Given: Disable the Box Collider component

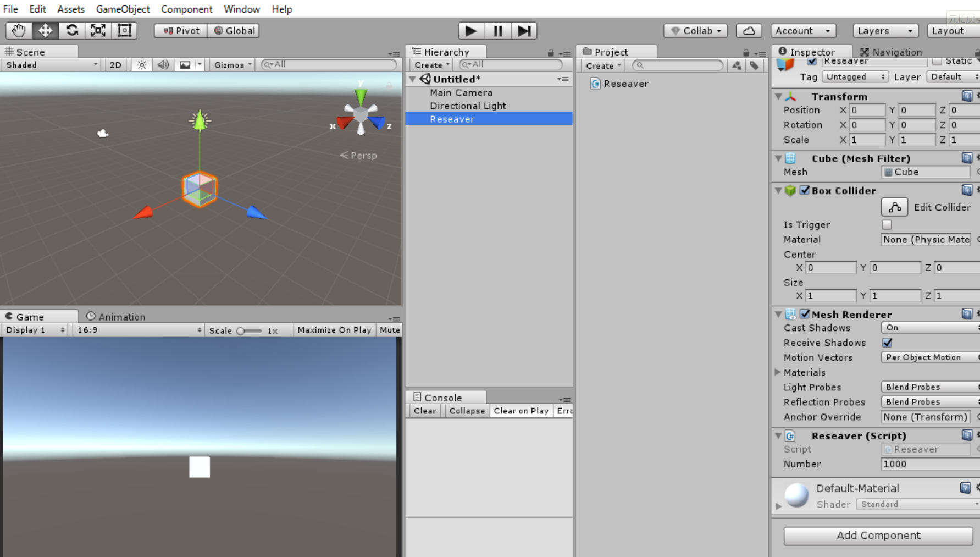Looking at the screenshot, I should (805, 190).
